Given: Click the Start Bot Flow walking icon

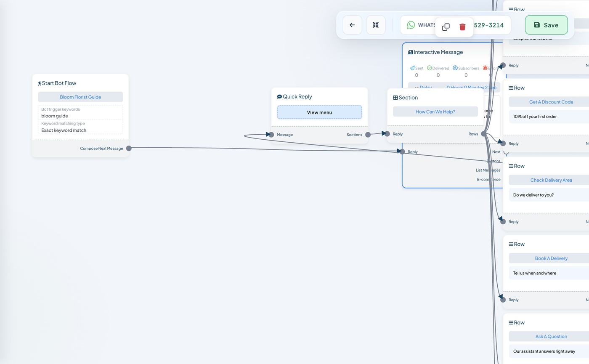Looking at the screenshot, I should pos(40,83).
